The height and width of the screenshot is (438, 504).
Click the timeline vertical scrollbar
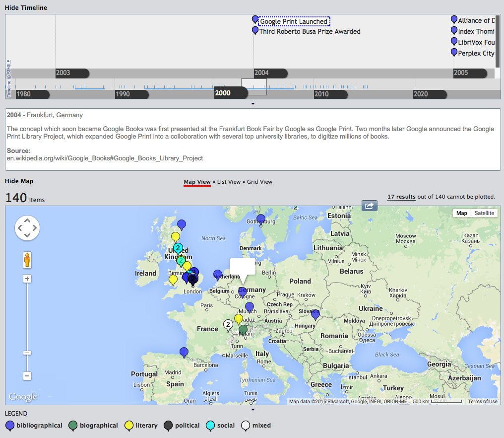point(498,41)
